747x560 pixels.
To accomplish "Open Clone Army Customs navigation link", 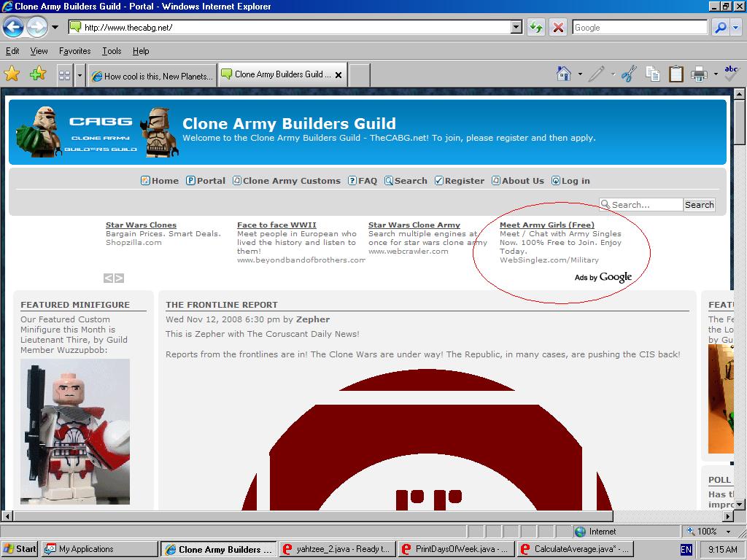I will [x=286, y=181].
